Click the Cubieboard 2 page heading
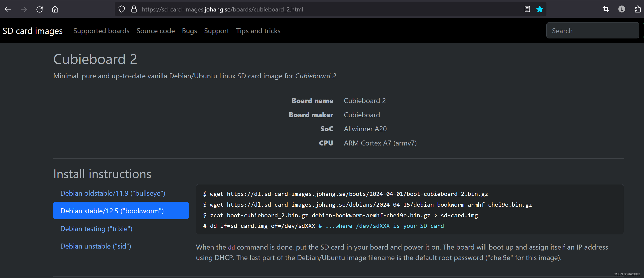This screenshot has width=644, height=278. click(95, 59)
